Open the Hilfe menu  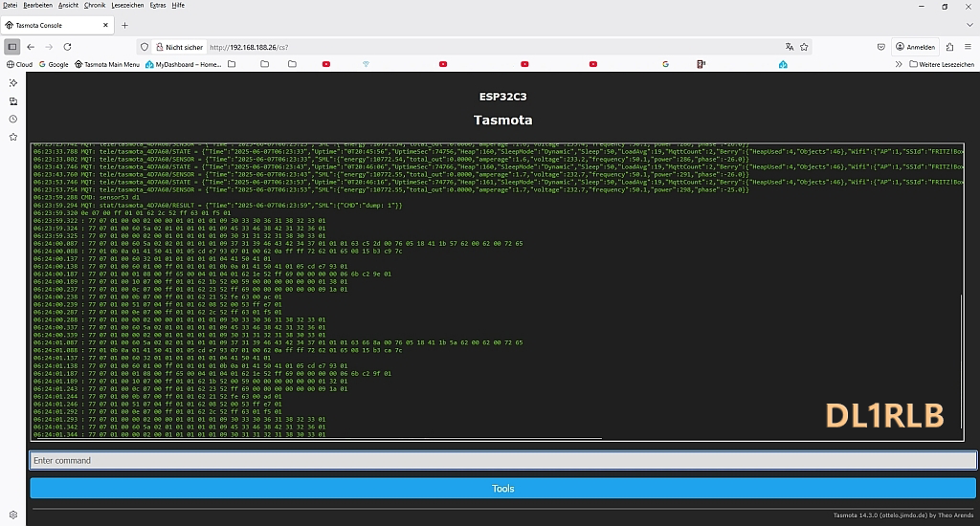pos(178,5)
